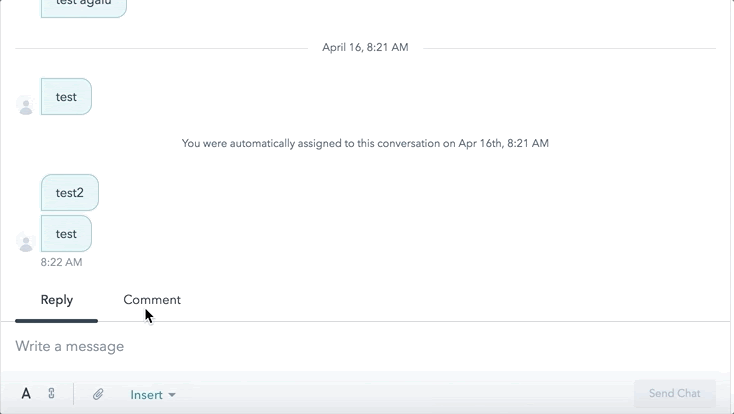Click the test2 message bubble
This screenshot has height=414, width=734.
pyautogui.click(x=70, y=192)
